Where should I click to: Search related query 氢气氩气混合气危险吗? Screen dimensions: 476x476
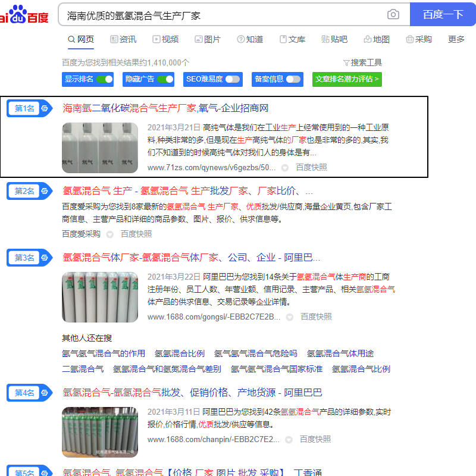(256, 353)
